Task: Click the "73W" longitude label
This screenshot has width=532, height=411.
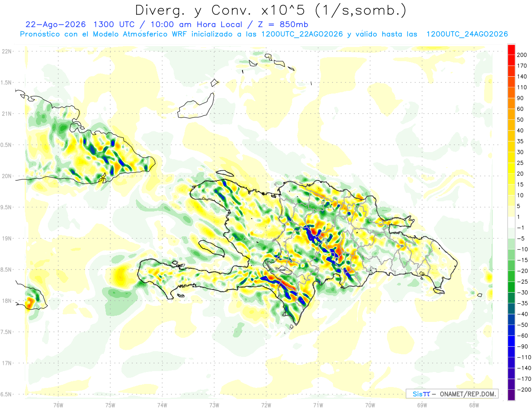Action: coord(214,405)
